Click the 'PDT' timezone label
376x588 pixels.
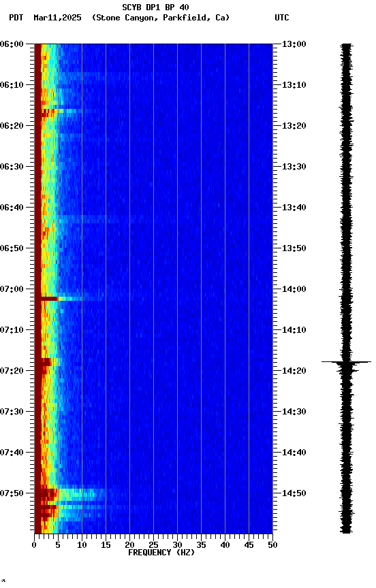tap(16, 18)
